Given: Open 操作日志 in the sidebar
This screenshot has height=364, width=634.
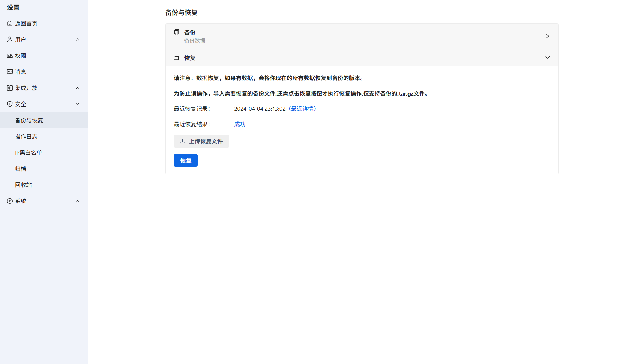Looking at the screenshot, I should pyautogui.click(x=26, y=136).
